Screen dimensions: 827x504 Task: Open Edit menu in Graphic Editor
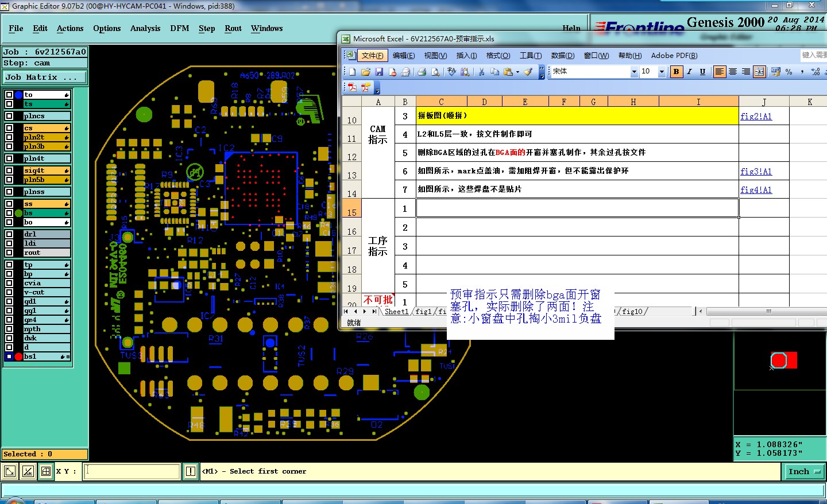point(40,28)
